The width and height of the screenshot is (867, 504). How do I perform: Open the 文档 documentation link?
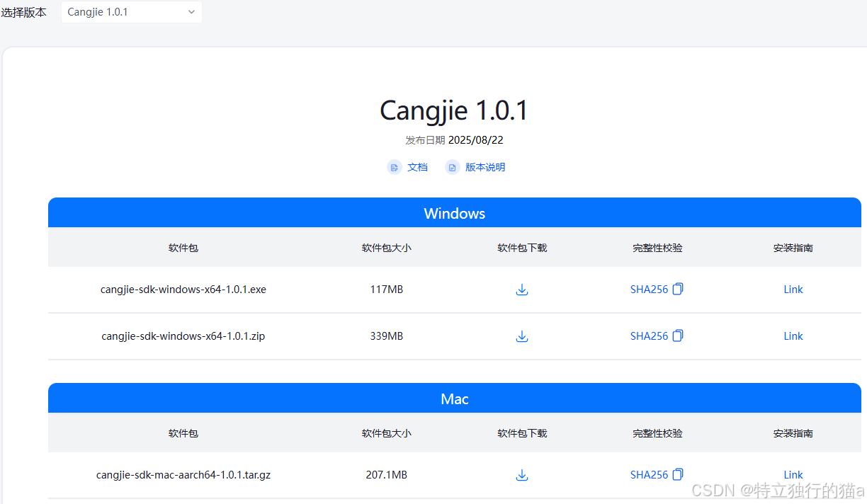[418, 167]
